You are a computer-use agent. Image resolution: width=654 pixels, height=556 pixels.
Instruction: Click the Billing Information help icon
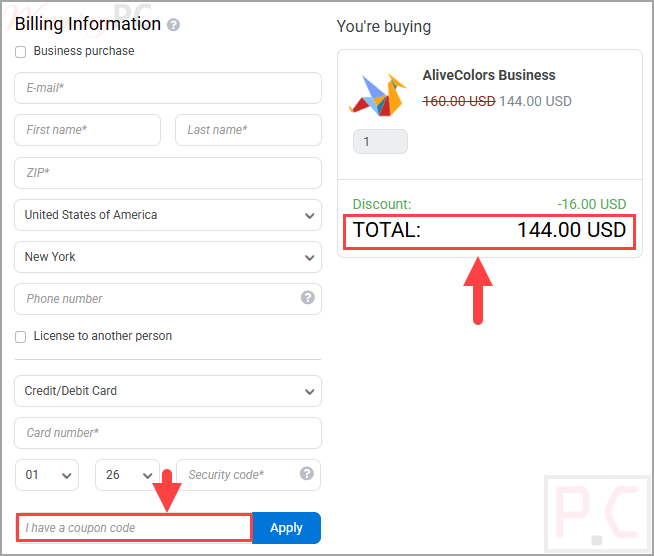point(173,25)
